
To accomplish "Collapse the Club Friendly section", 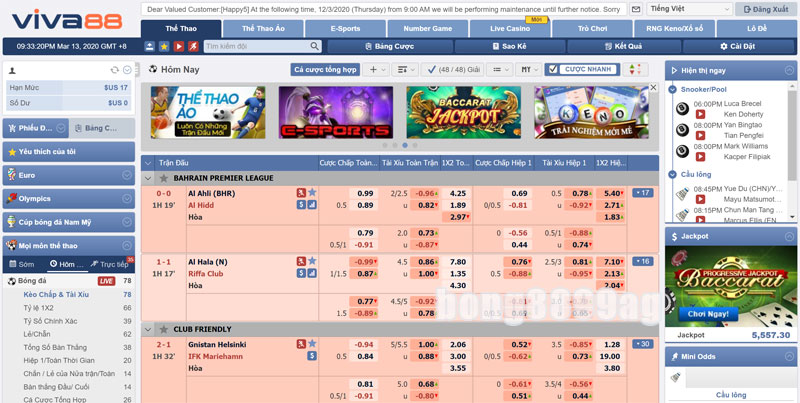I will coord(148,329).
